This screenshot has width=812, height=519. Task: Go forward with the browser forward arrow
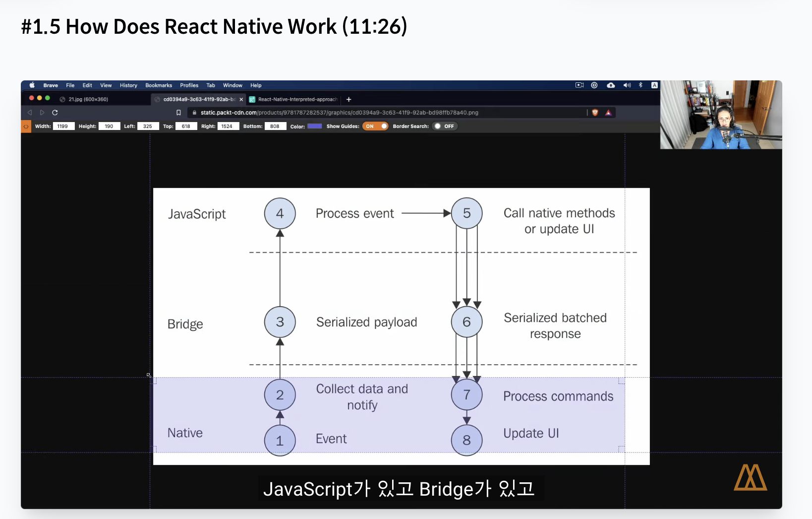[42, 113]
